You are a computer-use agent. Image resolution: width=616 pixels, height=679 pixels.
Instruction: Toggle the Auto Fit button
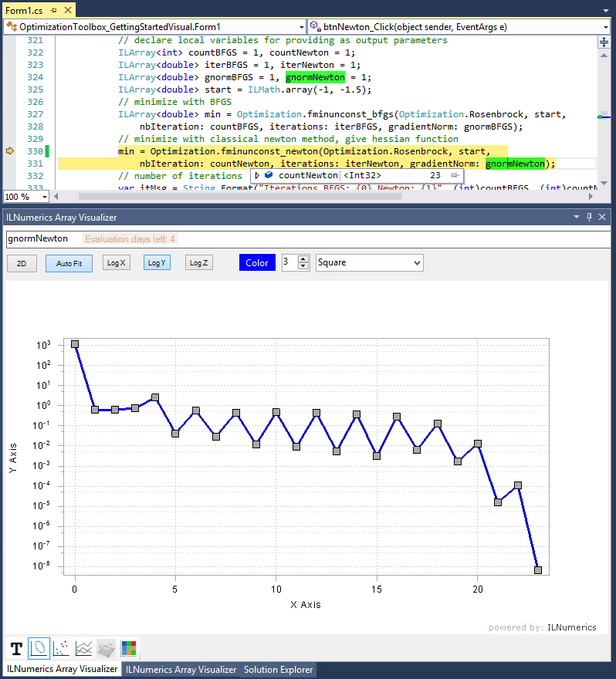(69, 263)
